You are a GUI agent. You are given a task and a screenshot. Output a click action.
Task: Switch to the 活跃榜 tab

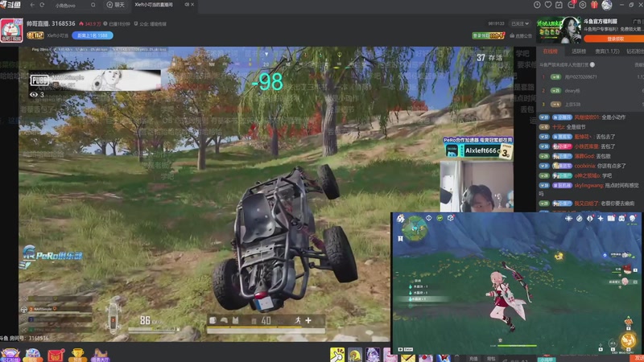(x=579, y=51)
